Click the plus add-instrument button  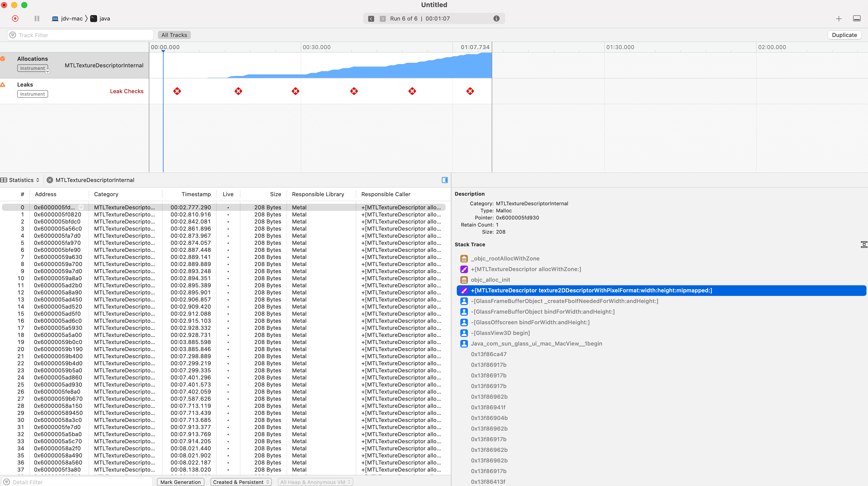coord(839,19)
